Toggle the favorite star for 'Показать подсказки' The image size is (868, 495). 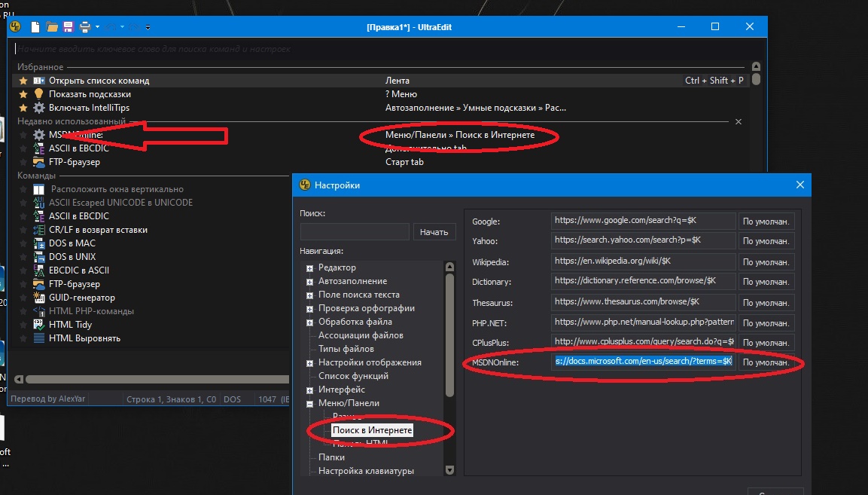point(23,93)
